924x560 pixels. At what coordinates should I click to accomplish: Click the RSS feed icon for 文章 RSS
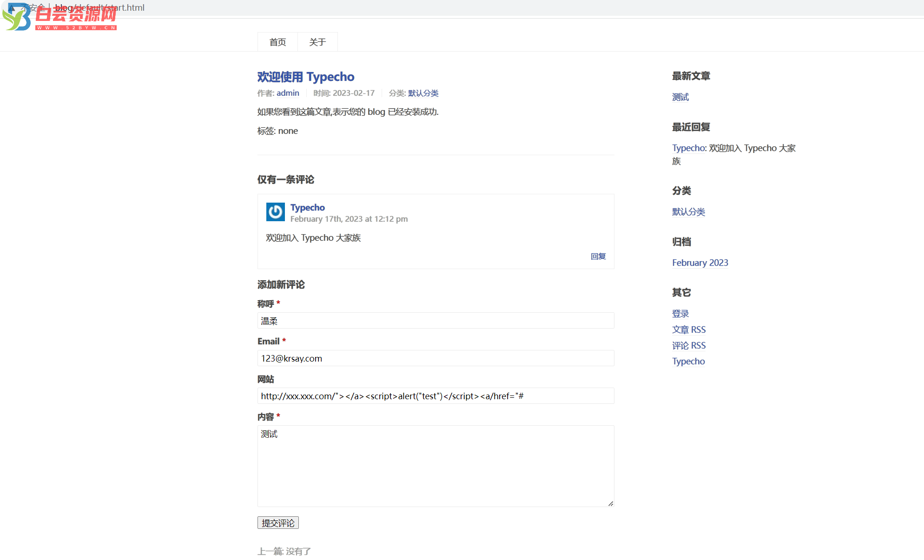[690, 329]
